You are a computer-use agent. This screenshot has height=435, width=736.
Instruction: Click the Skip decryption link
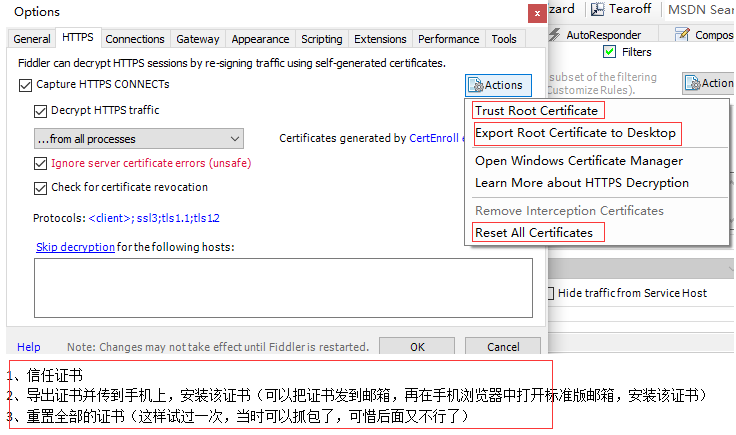coord(75,247)
